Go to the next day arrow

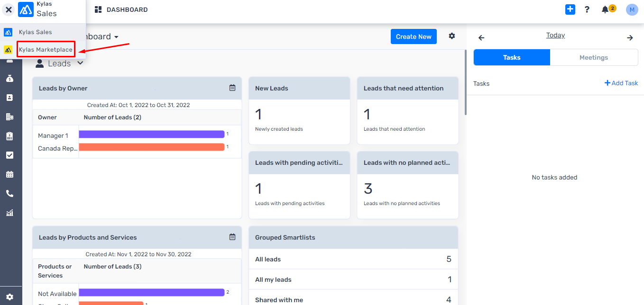tap(630, 38)
